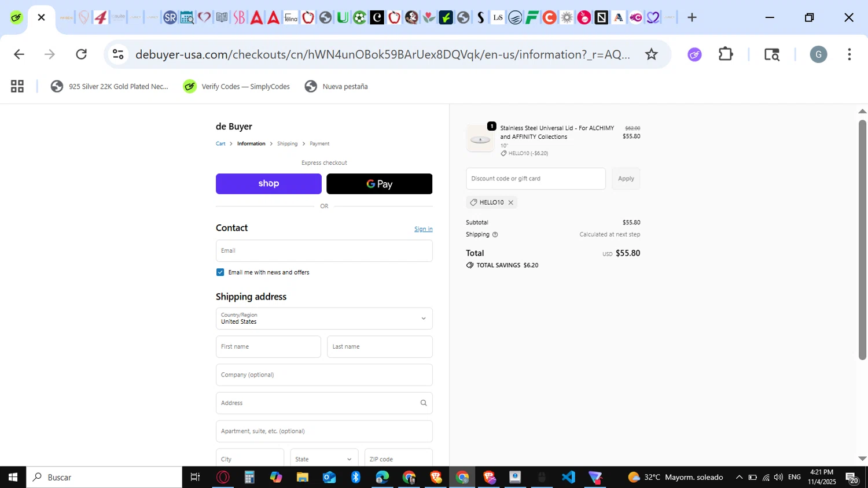Expand the Country/Region dropdown
The image size is (868, 488).
click(324, 319)
